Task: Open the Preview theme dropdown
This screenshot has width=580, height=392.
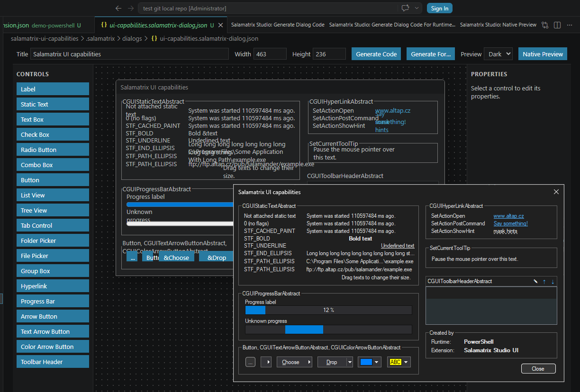Action: tap(498, 54)
